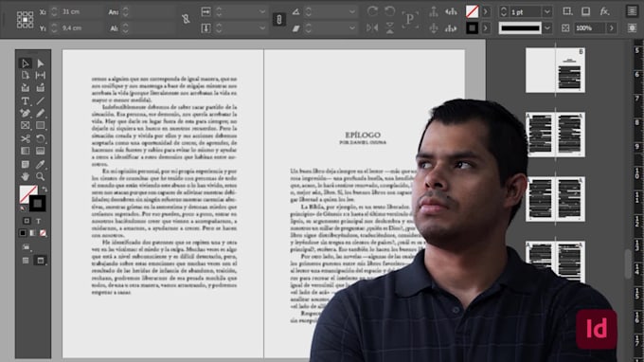Click default fill and stroke icon

(x=23, y=208)
